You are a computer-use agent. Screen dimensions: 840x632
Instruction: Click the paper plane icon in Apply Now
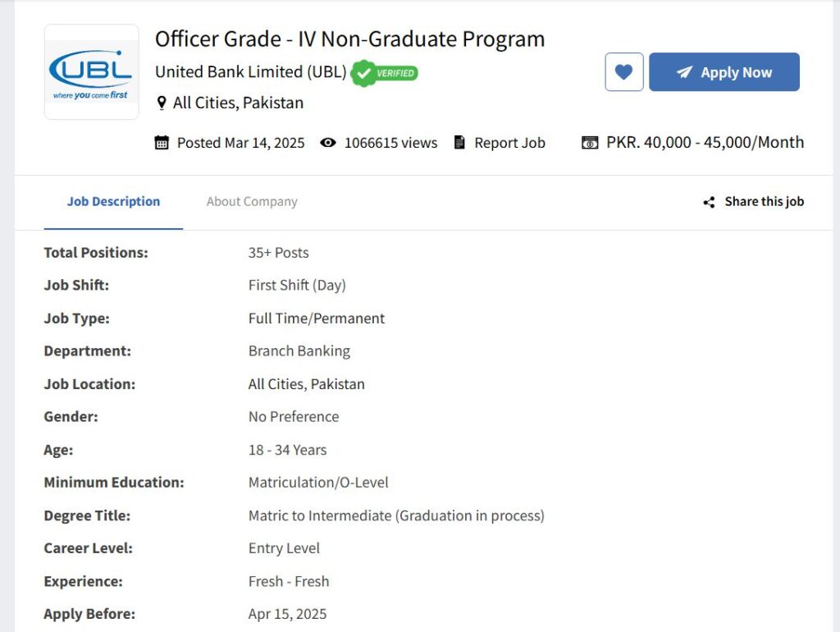(x=684, y=72)
